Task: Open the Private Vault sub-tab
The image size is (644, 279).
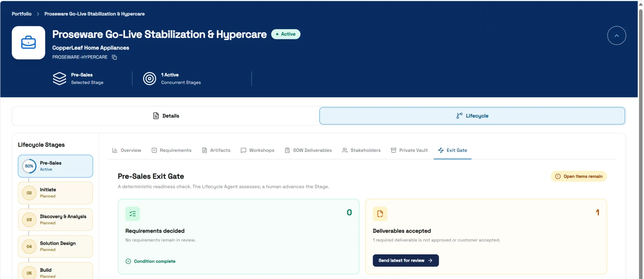Action: pyautogui.click(x=409, y=150)
